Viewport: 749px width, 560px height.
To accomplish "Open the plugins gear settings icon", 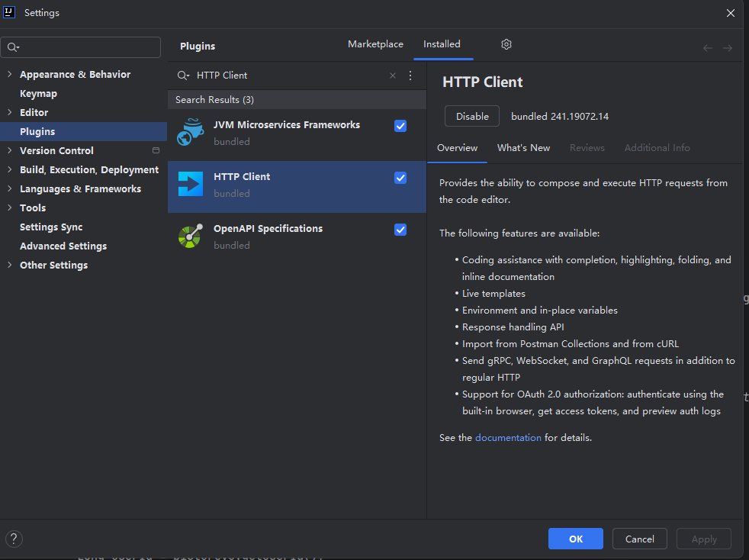I will click(x=506, y=44).
